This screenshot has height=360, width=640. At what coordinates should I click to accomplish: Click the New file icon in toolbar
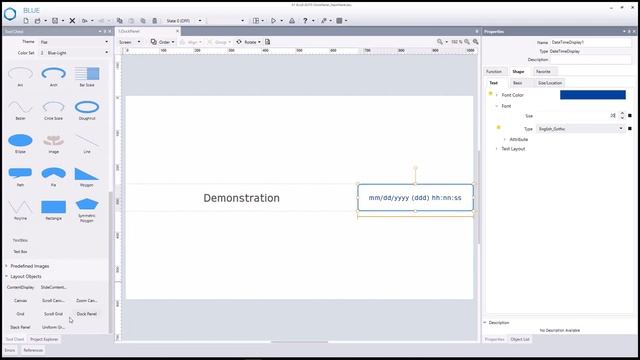[x=26, y=20]
